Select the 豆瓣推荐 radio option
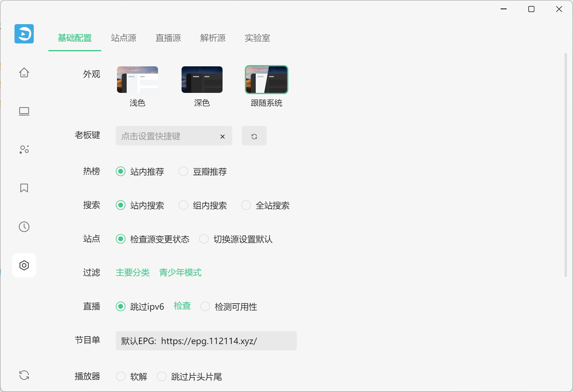The height and width of the screenshot is (392, 573). [183, 172]
